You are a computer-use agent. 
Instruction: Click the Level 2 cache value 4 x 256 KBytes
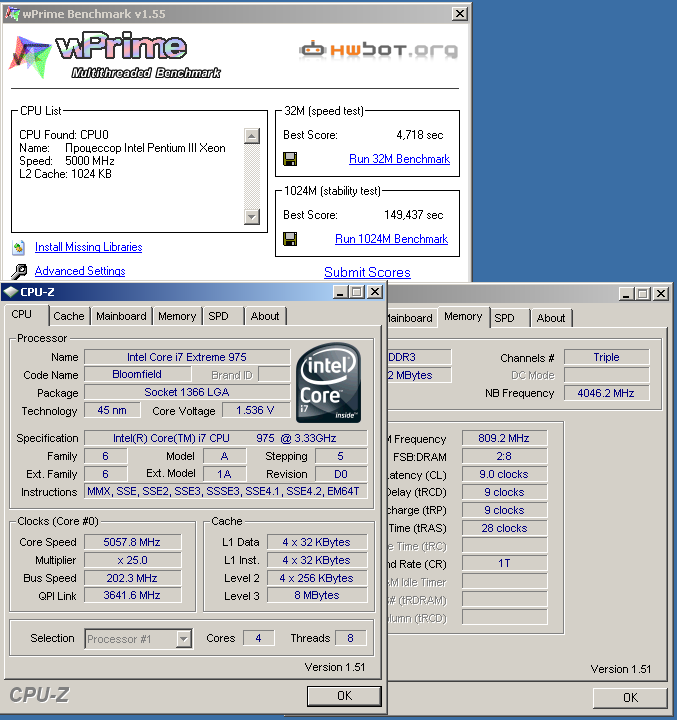(317, 578)
